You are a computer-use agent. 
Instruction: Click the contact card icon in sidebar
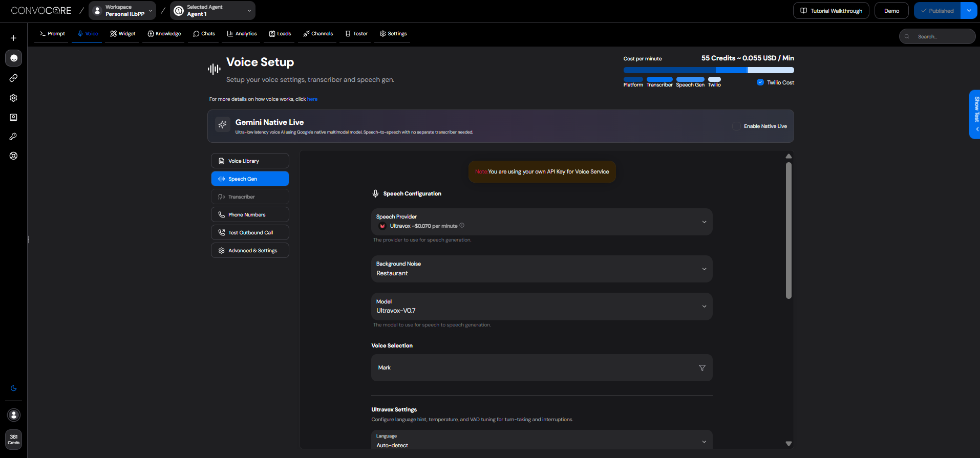click(14, 117)
